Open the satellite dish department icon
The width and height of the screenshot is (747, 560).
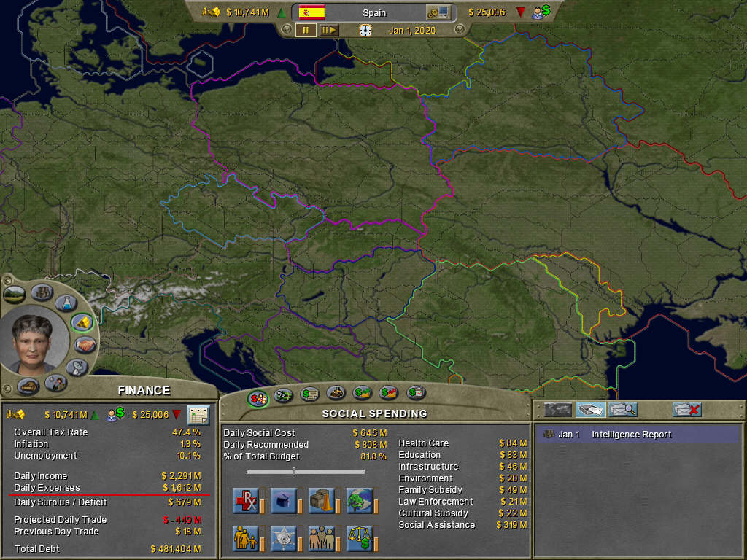point(77,367)
